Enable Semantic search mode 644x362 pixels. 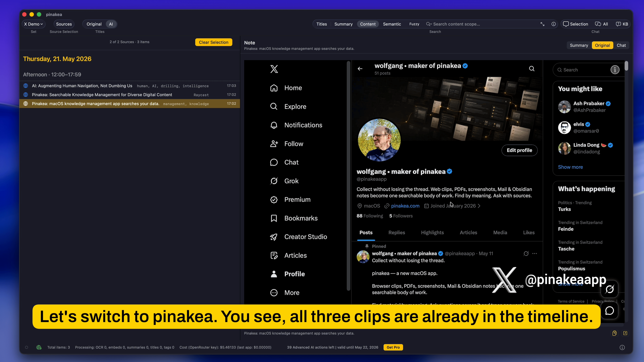coord(392,24)
